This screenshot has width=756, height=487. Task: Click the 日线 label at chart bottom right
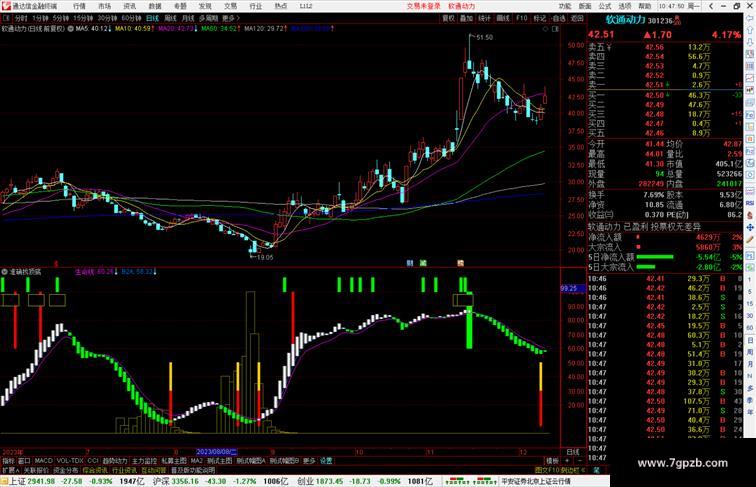pos(573,452)
